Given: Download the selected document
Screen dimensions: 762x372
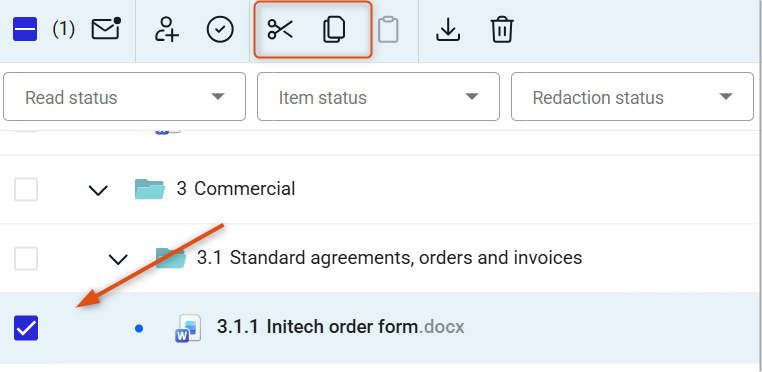Looking at the screenshot, I should [x=448, y=29].
